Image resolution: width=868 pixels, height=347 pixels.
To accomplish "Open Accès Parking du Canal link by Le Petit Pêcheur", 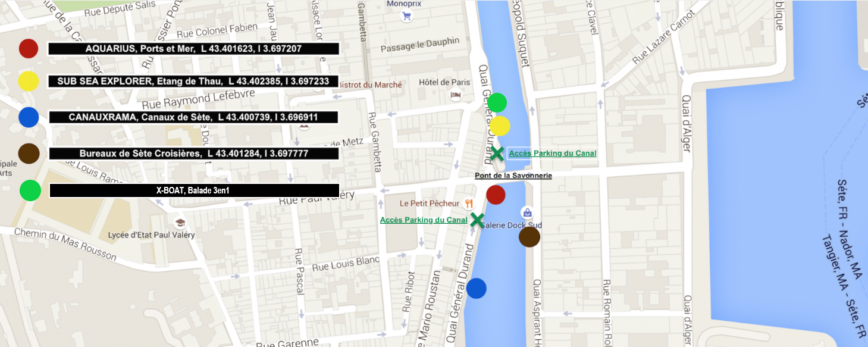I will tap(424, 220).
